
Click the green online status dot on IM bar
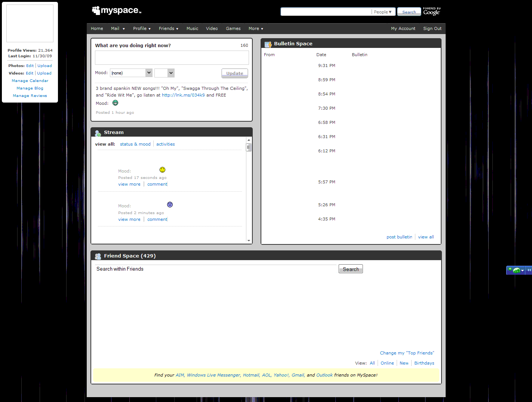510,270
